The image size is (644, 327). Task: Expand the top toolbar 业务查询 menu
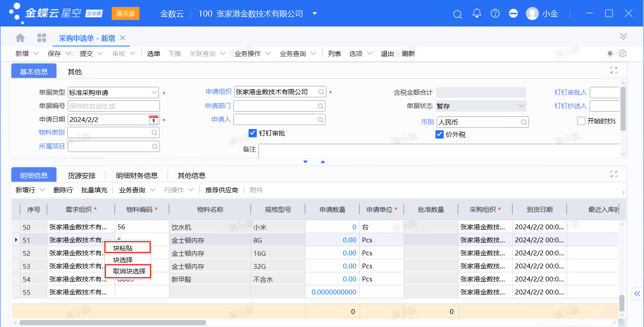click(x=313, y=53)
